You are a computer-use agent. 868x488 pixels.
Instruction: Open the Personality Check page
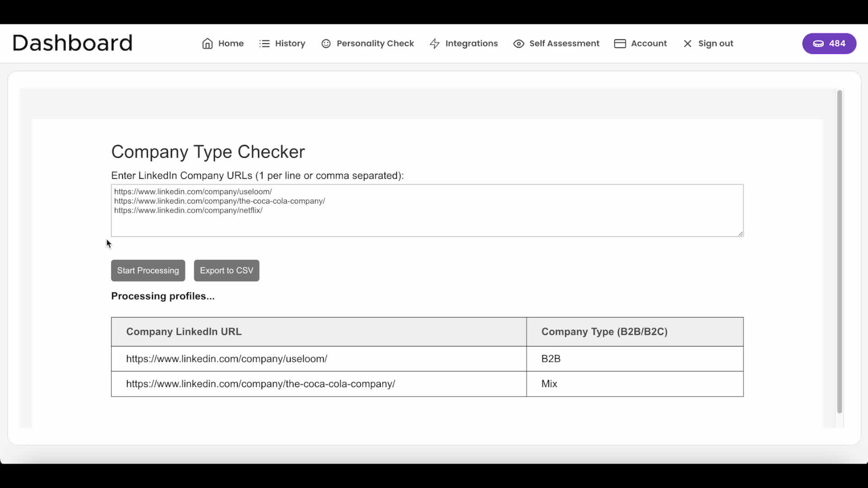click(375, 43)
